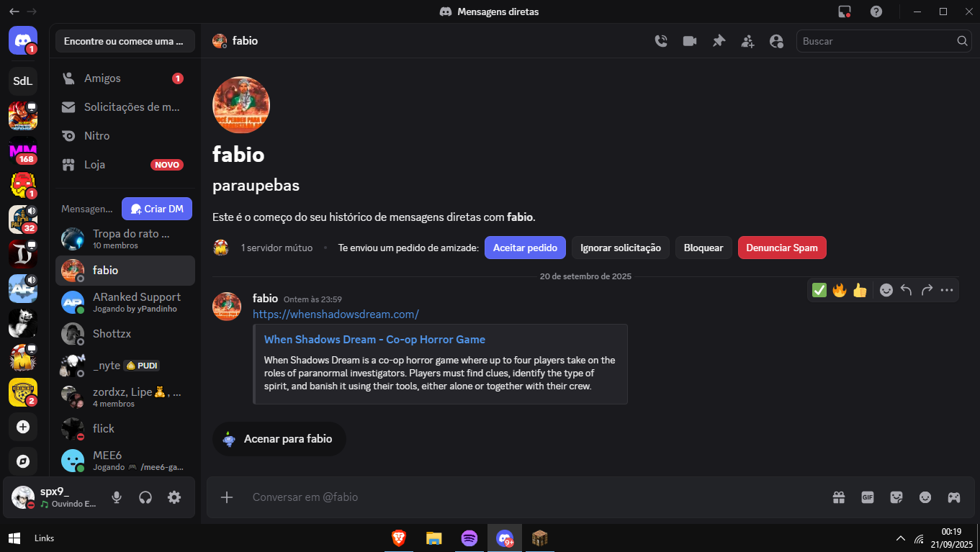Image resolution: width=980 pixels, height=552 pixels.
Task: Open spx9_ user status panel
Action: point(55,497)
